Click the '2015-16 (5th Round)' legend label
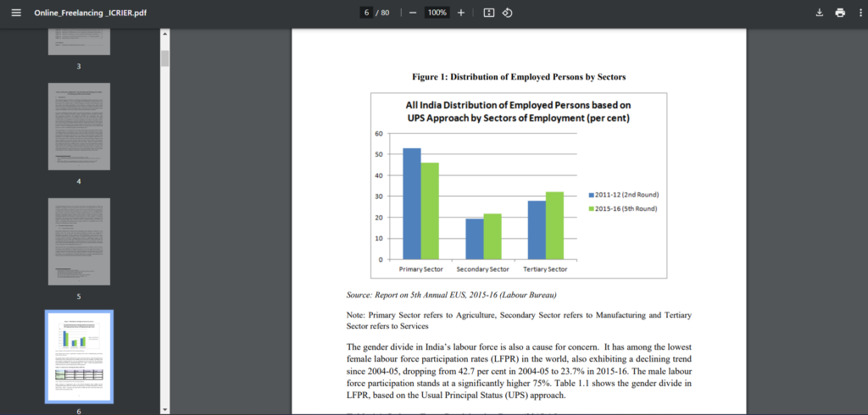Viewport: 868px width, 415px height. tap(626, 209)
